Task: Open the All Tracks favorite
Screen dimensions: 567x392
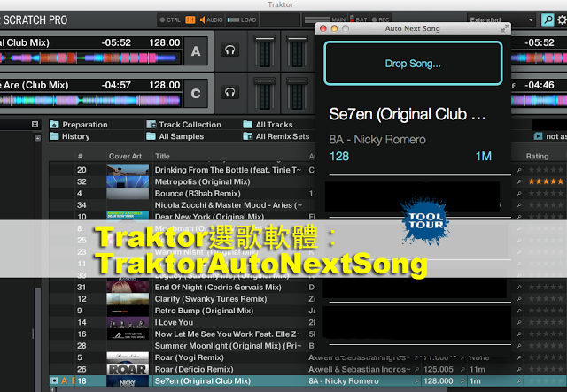Action: (x=268, y=125)
